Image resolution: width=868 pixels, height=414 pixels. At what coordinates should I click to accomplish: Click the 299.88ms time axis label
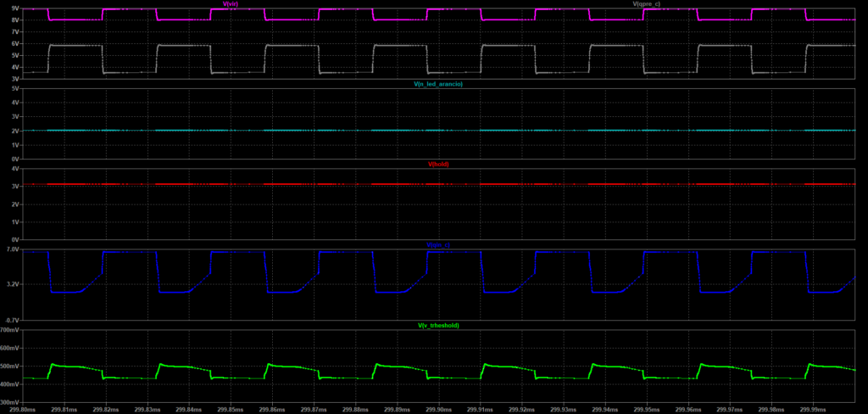355,410
